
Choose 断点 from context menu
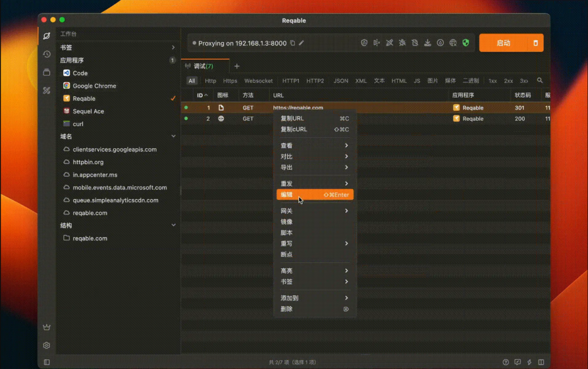[x=315, y=254]
